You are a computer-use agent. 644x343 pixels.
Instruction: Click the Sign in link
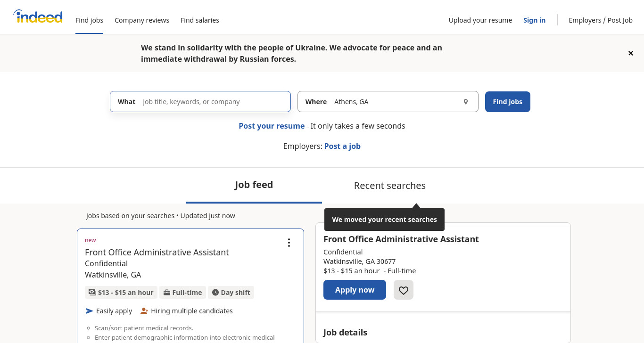click(x=534, y=20)
